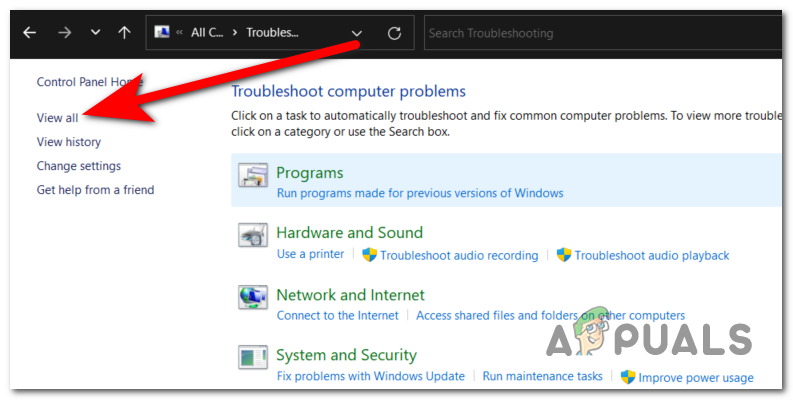The width and height of the screenshot is (793, 400).
Task: Open Run maintenance tasks link
Action: coord(542,377)
